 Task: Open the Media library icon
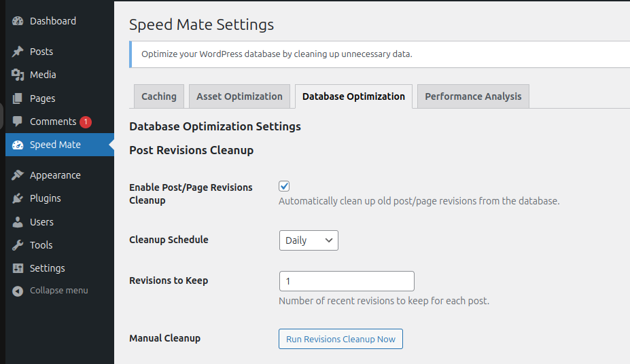point(18,75)
